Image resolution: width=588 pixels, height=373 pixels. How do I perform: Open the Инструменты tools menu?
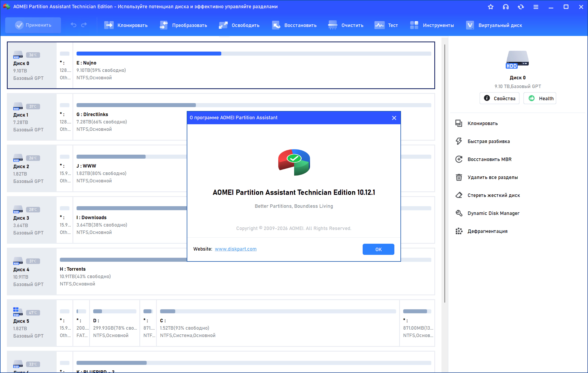[x=432, y=25]
